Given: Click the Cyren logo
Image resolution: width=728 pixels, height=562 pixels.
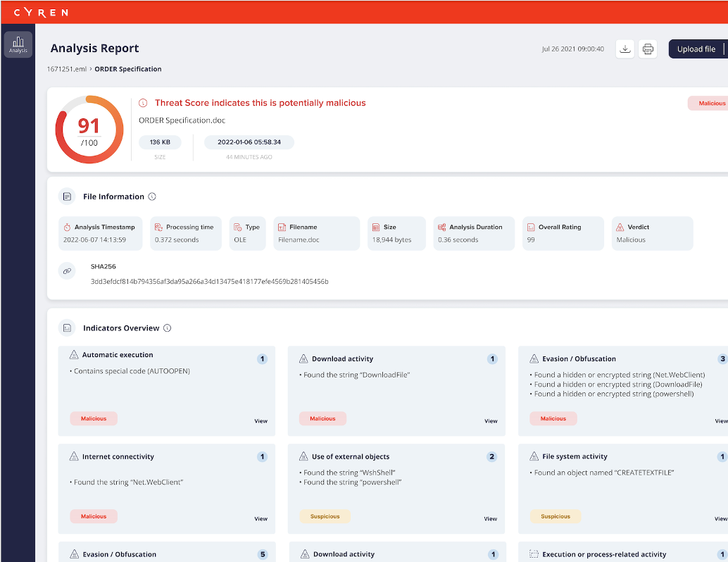Looking at the screenshot, I should click(42, 12).
